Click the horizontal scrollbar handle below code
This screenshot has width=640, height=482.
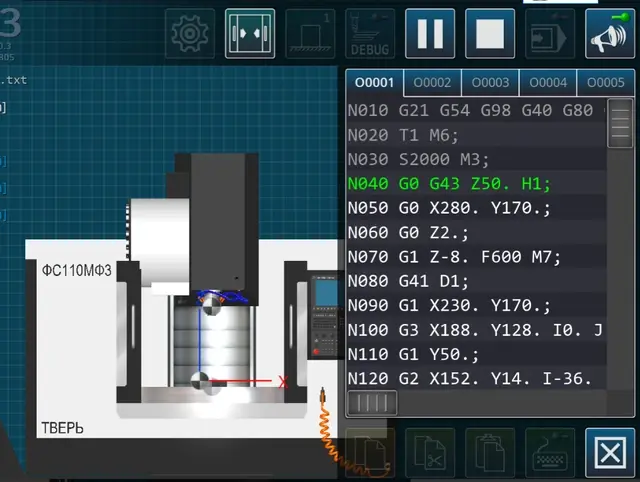click(x=371, y=402)
